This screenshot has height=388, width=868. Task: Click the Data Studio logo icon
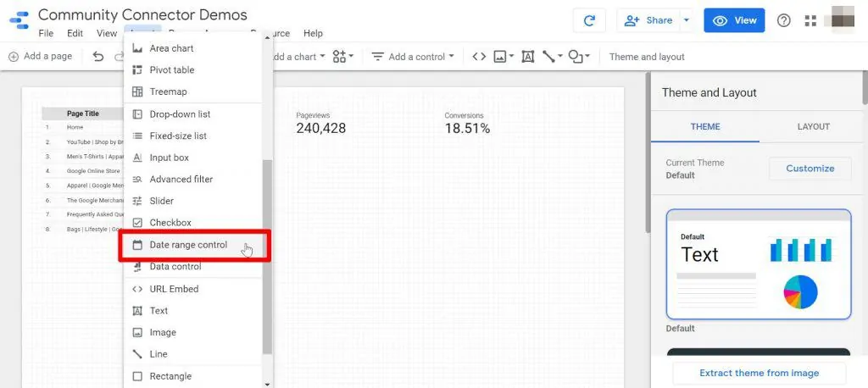click(19, 20)
